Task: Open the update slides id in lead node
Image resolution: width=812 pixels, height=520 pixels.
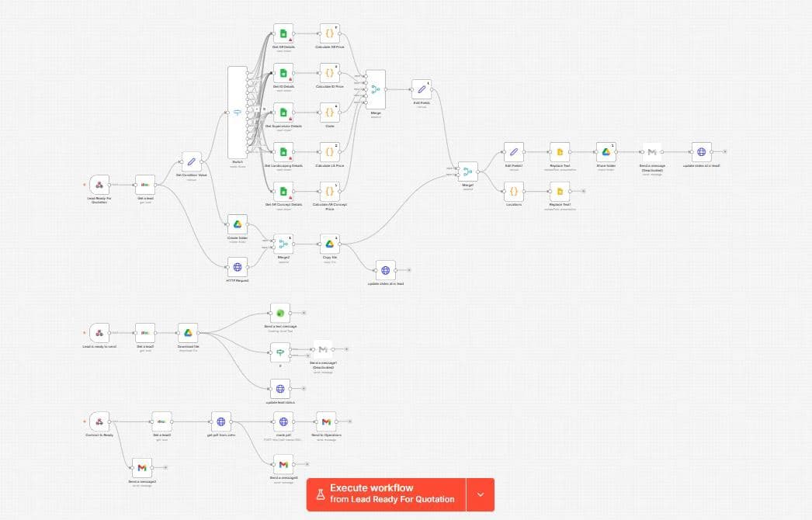Action: tap(385, 270)
